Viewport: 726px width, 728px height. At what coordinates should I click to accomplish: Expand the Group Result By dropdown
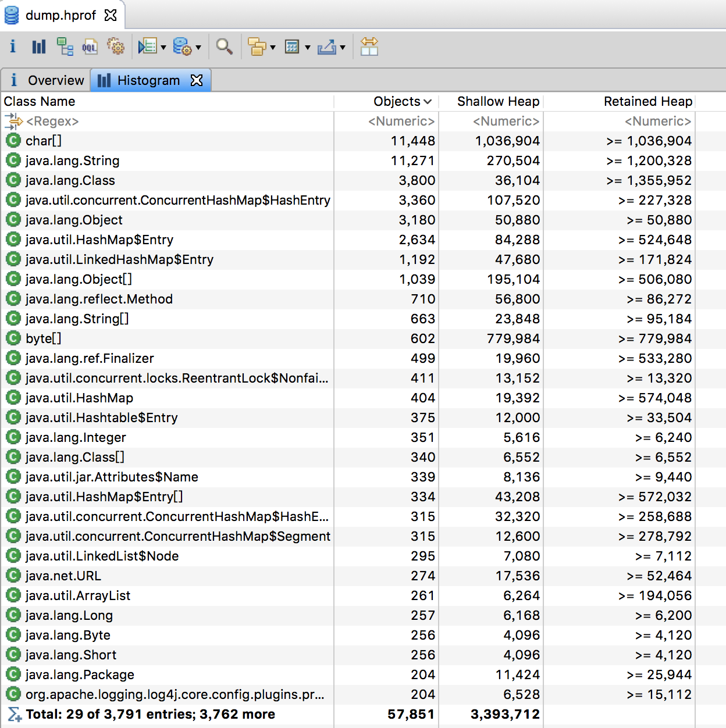(x=273, y=48)
